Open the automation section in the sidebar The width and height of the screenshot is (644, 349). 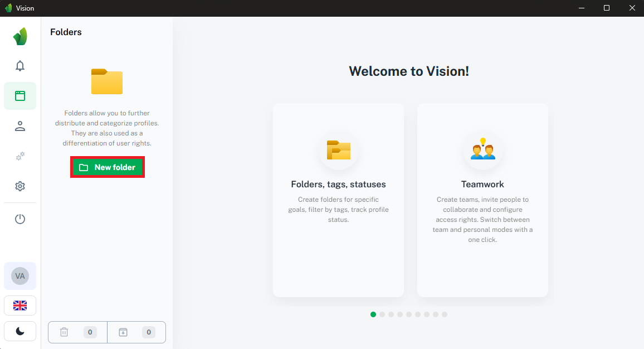(x=20, y=157)
